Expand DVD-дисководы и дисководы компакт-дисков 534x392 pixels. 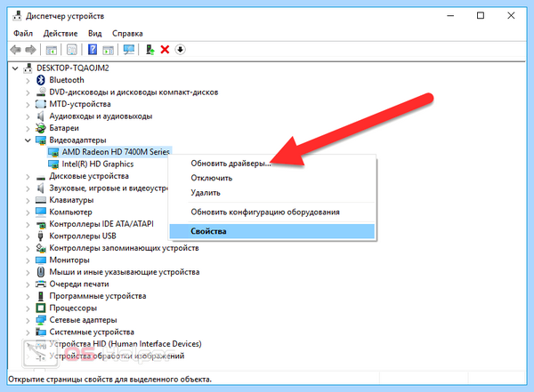(28, 92)
